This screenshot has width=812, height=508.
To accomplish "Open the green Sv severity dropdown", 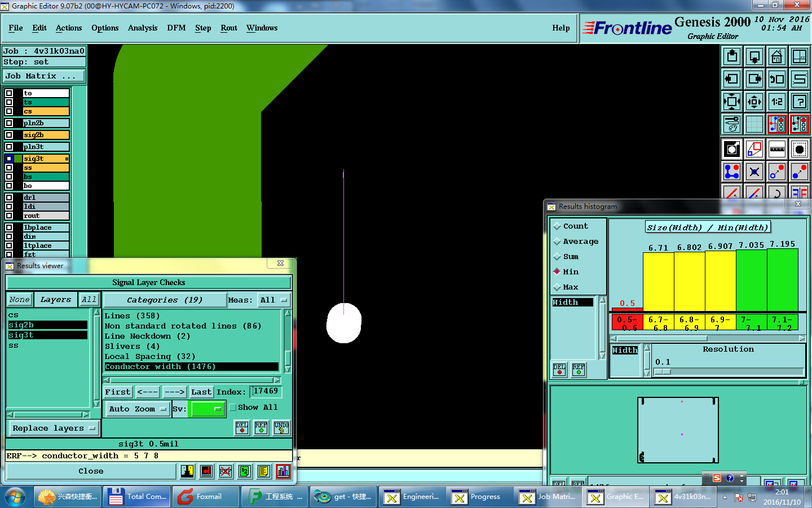I will pyautogui.click(x=208, y=409).
